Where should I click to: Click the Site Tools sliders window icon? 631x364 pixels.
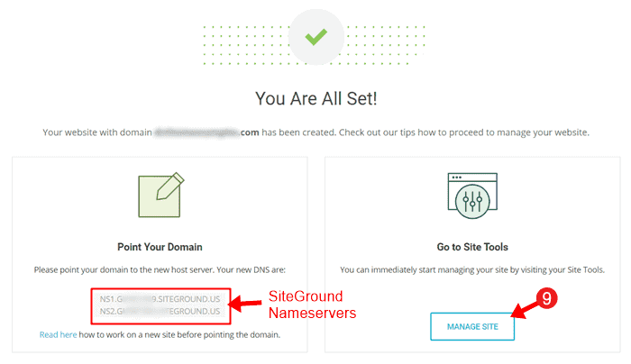click(472, 196)
